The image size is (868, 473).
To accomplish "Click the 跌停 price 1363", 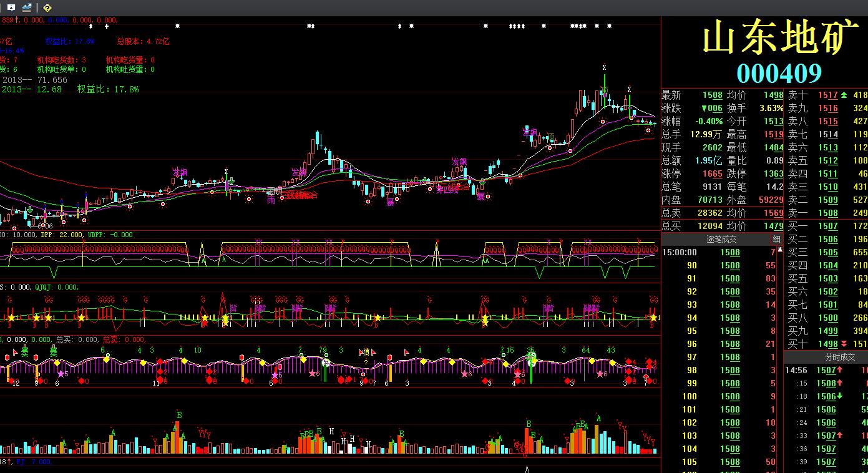I will tap(773, 174).
